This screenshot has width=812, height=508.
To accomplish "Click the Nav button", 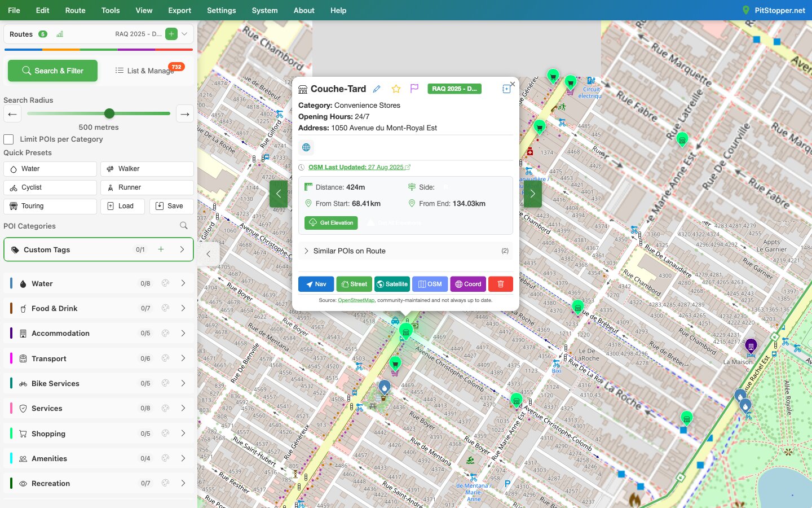I will [x=316, y=284].
